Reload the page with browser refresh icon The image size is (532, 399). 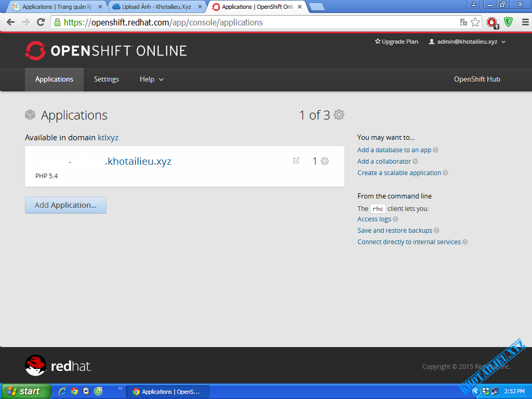tap(41, 22)
